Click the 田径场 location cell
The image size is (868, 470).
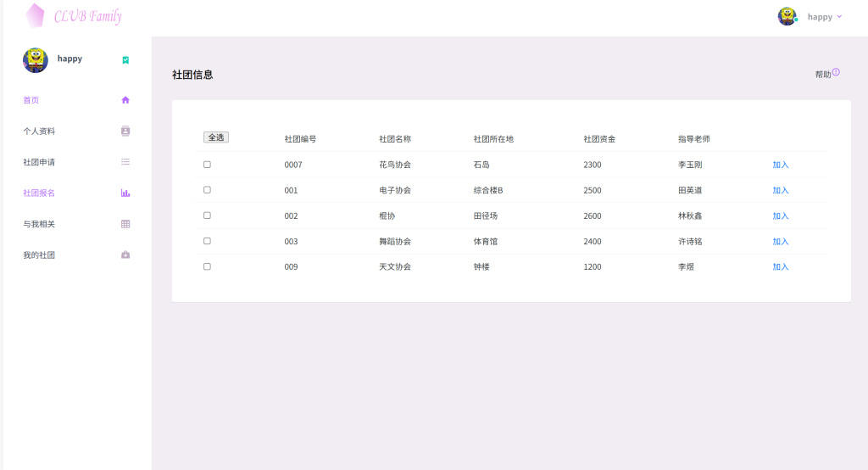pos(486,215)
